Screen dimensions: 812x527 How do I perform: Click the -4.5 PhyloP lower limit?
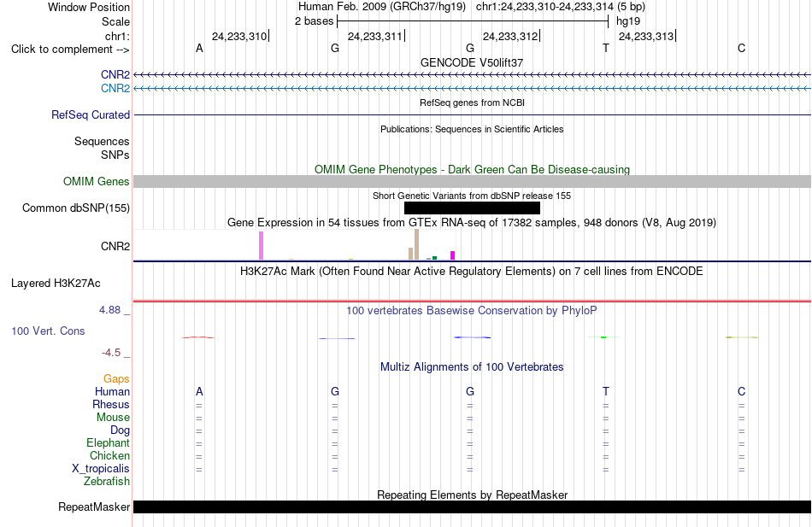coord(111,353)
